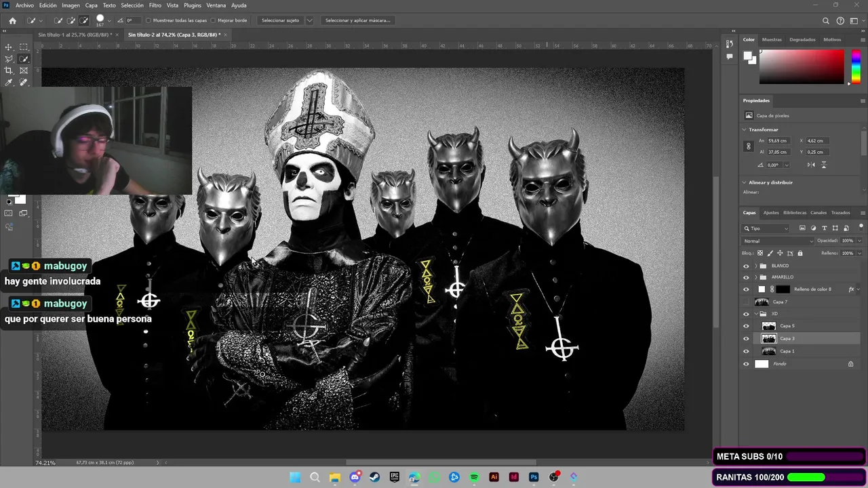
Task: Open the Help question-mark icon
Action: 840,20
